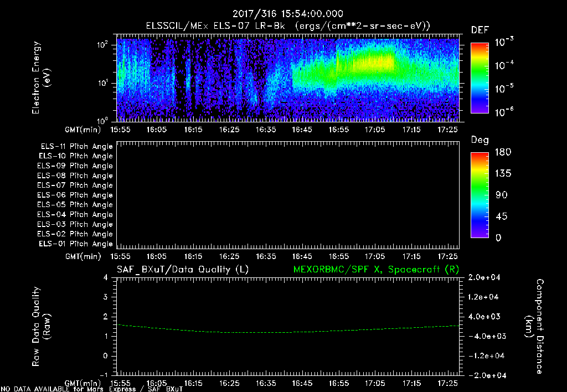Click the 135 degree scale value
567x392 pixels.
(x=503, y=174)
